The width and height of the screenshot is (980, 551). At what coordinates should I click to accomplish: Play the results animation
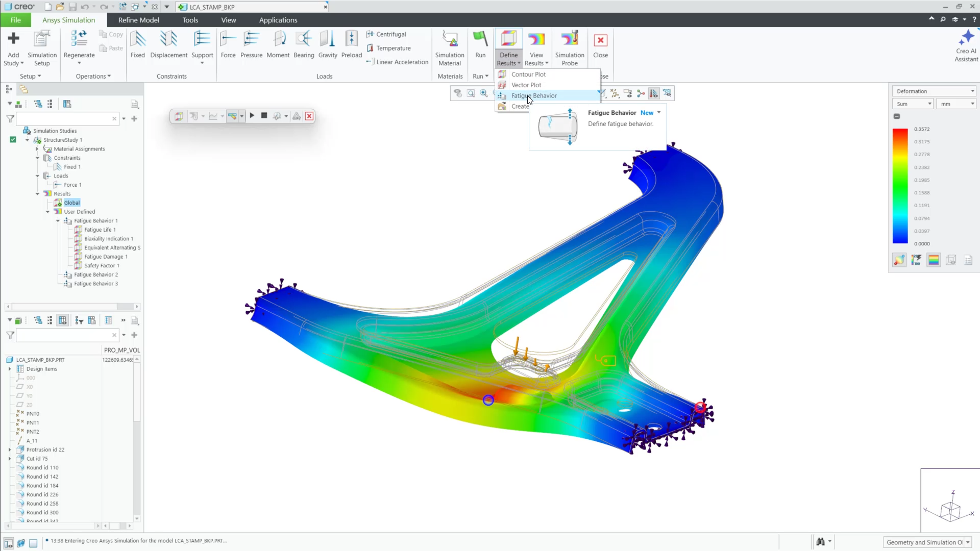coord(252,116)
